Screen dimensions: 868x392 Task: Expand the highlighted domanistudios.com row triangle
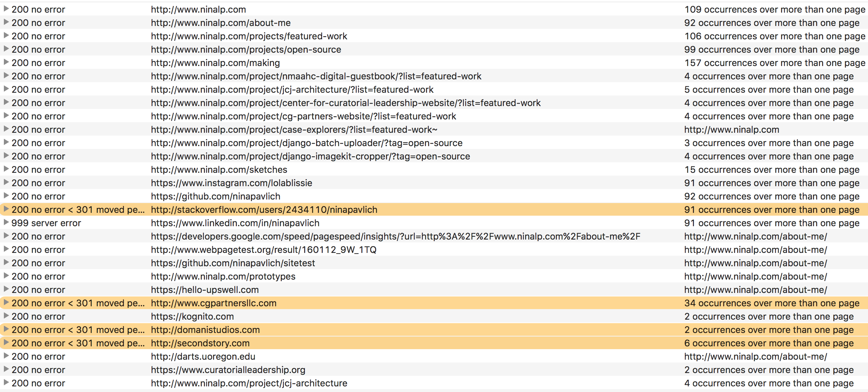pos(6,329)
